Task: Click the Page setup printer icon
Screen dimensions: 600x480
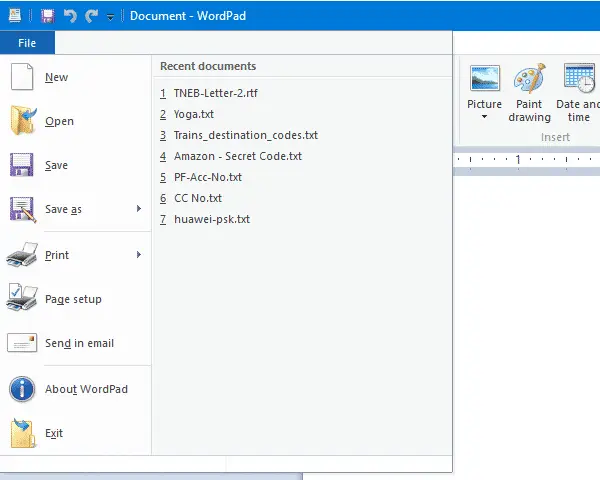Action: pos(22,297)
